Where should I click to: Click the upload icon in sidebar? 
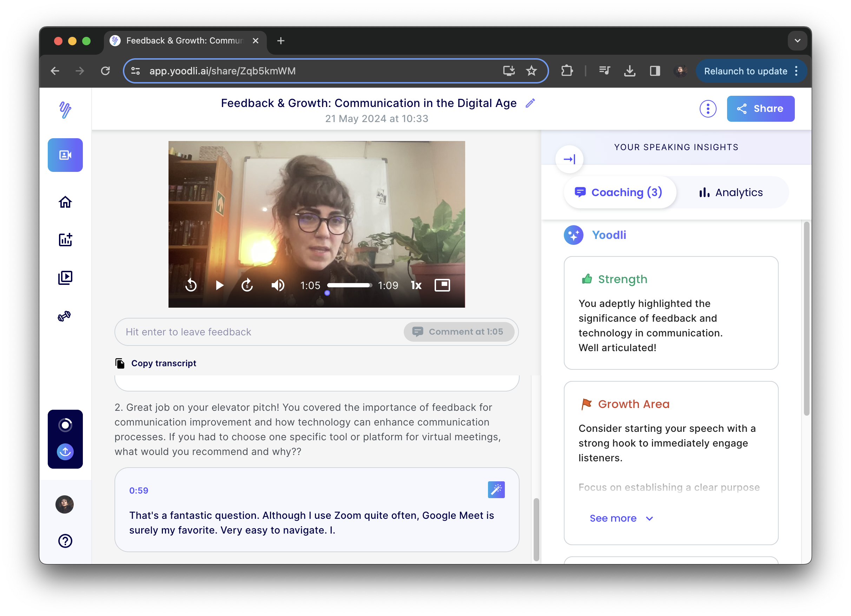pyautogui.click(x=65, y=451)
